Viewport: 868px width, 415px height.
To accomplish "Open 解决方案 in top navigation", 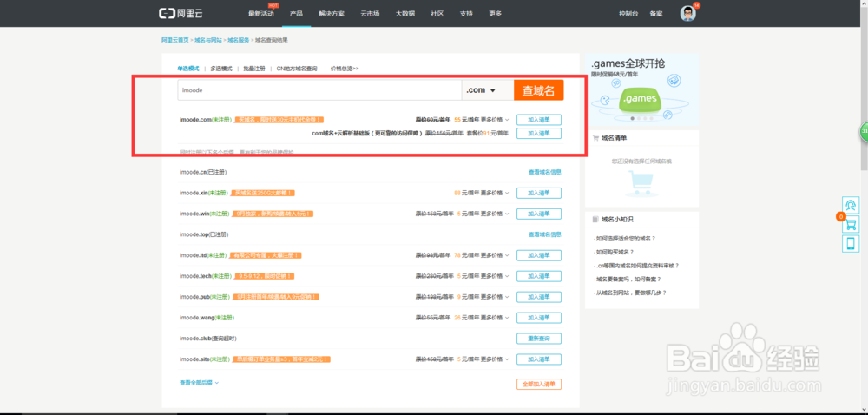I will pyautogui.click(x=331, y=14).
